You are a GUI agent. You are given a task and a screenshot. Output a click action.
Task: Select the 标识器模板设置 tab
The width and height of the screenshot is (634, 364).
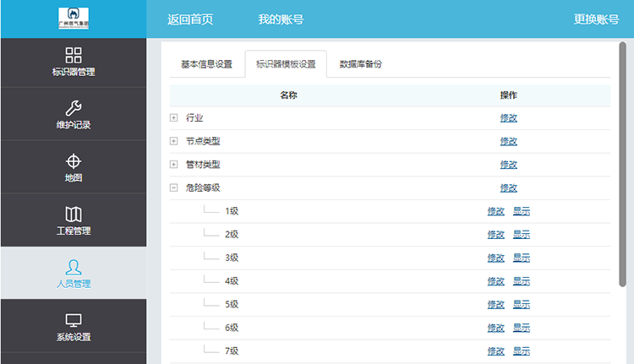tap(286, 64)
